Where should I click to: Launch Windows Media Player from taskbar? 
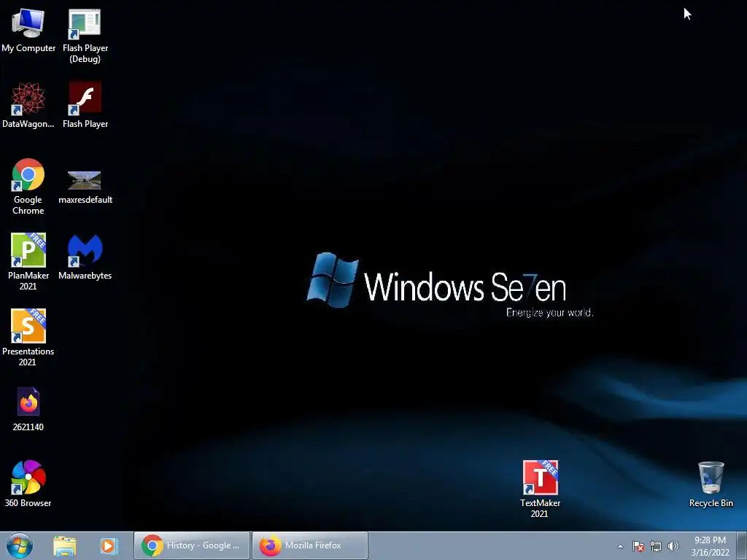[108, 545]
